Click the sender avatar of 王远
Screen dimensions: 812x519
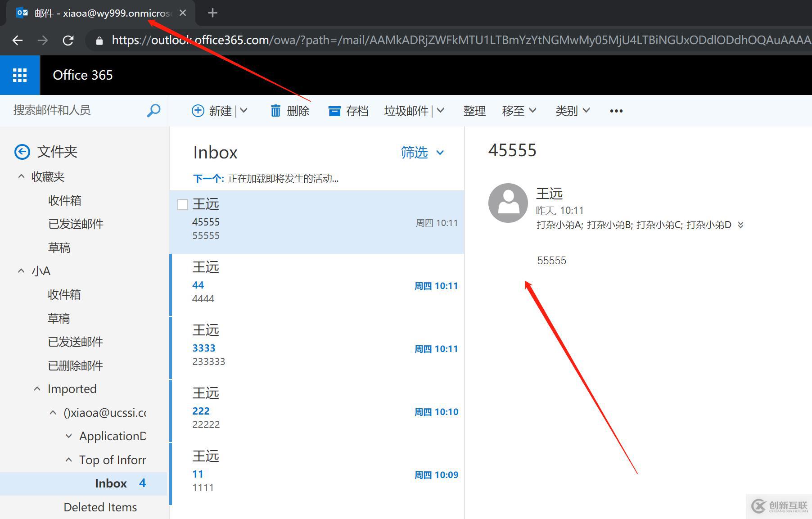coord(508,203)
